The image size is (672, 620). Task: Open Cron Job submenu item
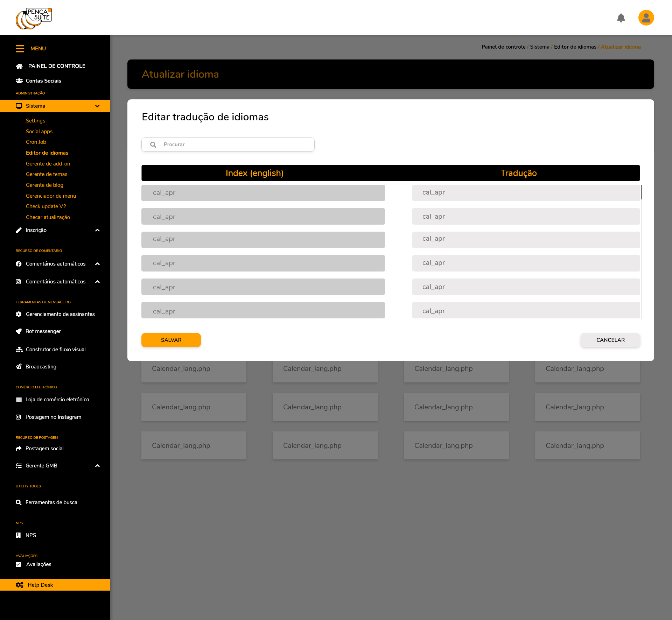(36, 142)
